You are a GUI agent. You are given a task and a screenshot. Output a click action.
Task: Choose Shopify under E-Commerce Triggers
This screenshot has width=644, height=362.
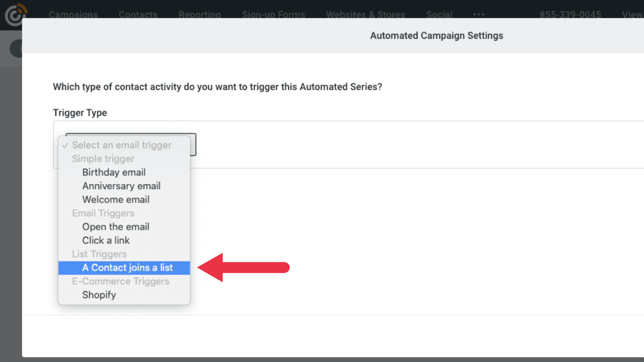point(99,295)
